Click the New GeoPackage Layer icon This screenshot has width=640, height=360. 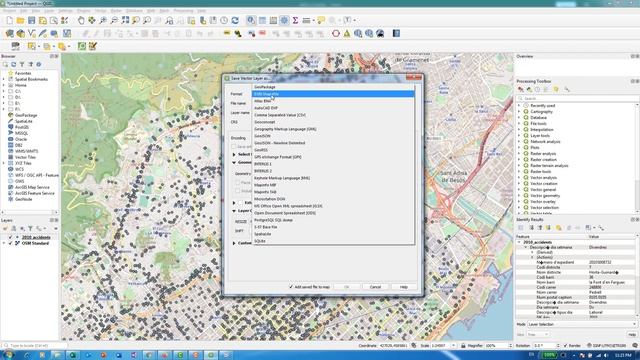20,33
